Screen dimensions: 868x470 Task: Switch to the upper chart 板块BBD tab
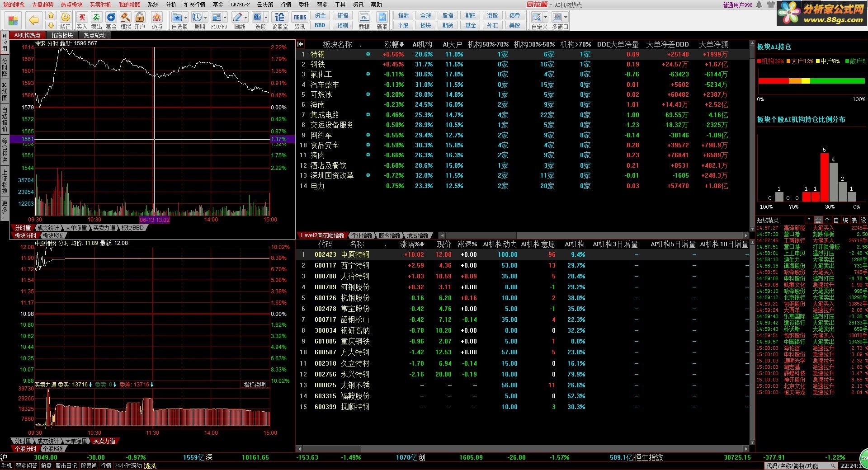tap(132, 228)
